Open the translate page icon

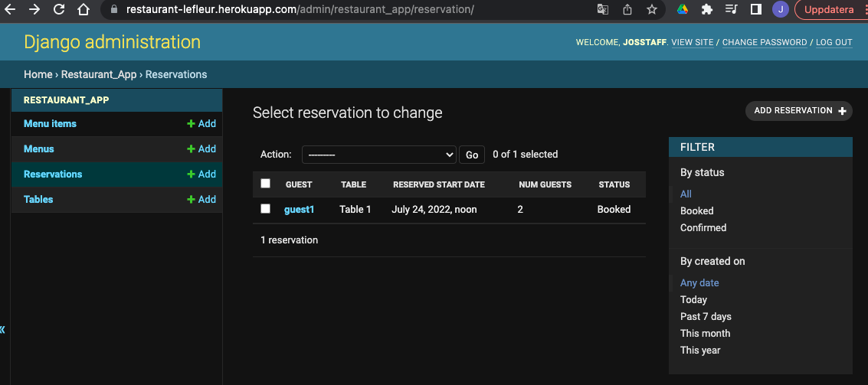[x=603, y=9]
